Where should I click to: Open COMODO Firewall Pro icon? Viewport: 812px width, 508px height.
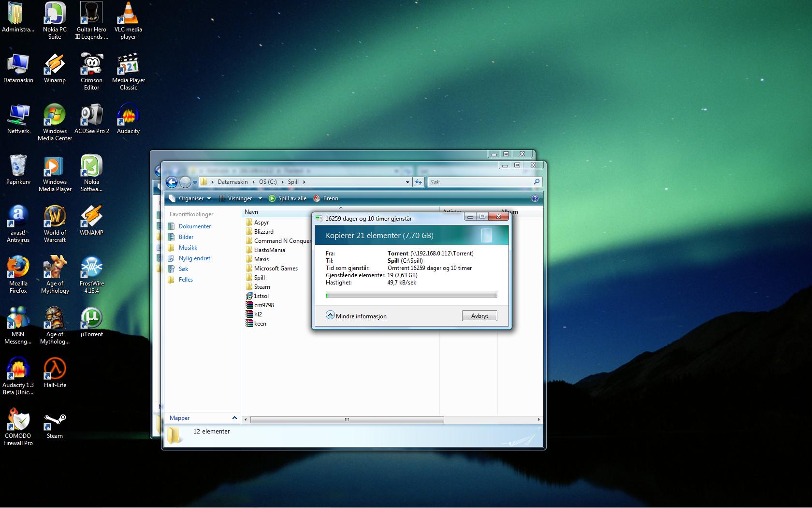coord(18,427)
